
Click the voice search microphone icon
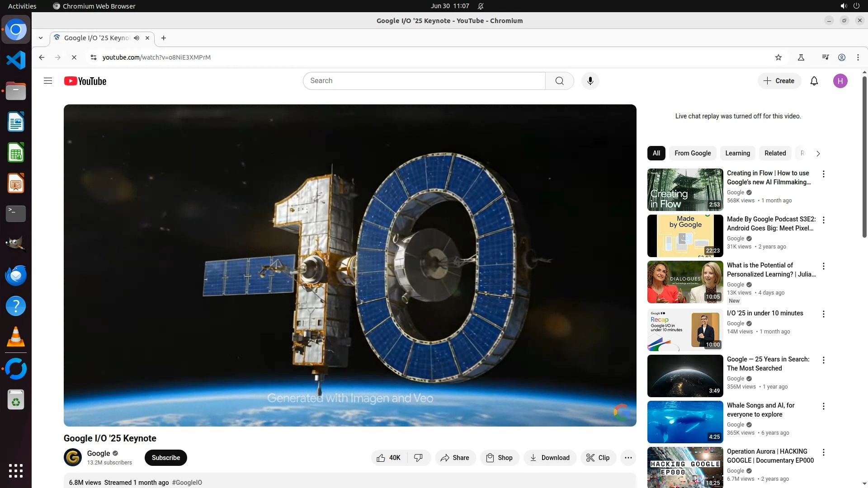pos(590,81)
